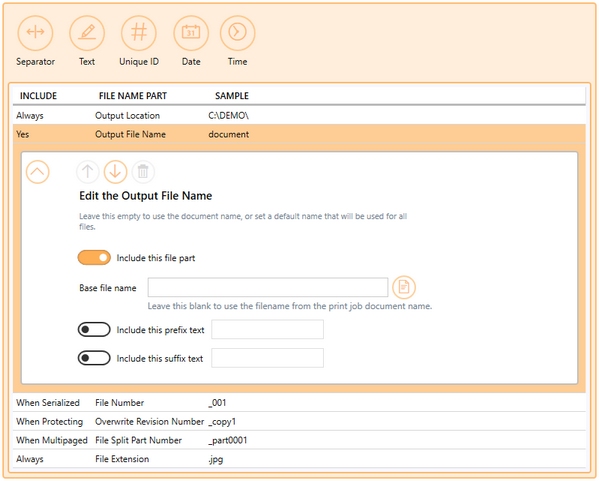Move the file part down with arrow
599x481 pixels.
coord(115,172)
